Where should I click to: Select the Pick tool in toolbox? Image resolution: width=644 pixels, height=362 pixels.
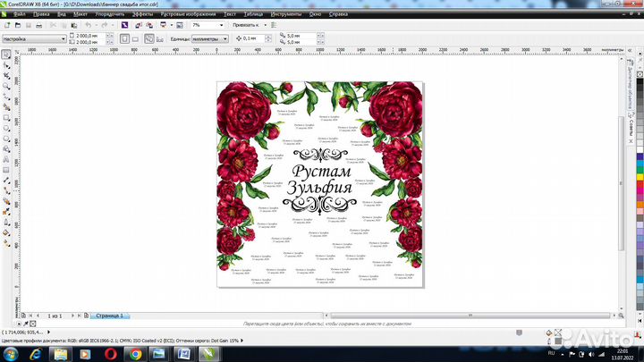coord(6,55)
